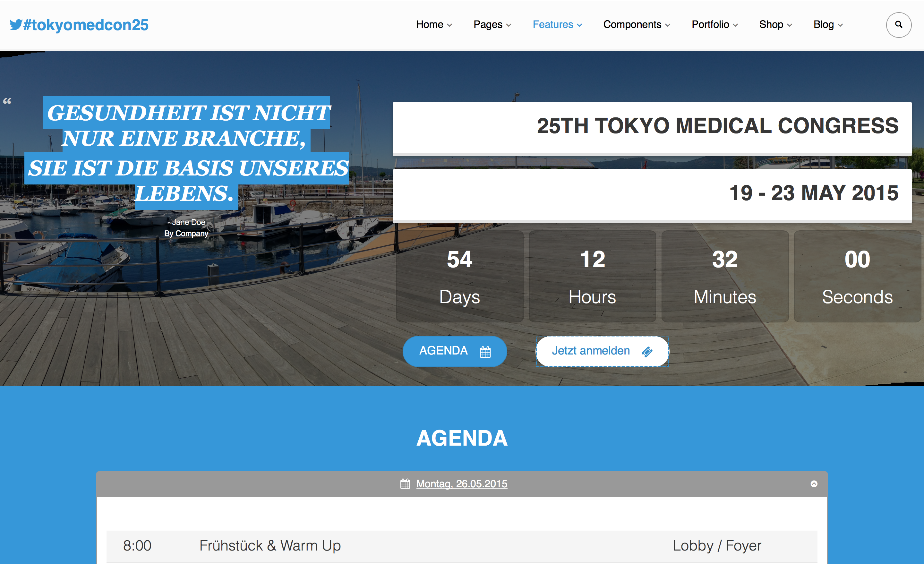Click the quotation mark icon beside the quote

[x=7, y=101]
